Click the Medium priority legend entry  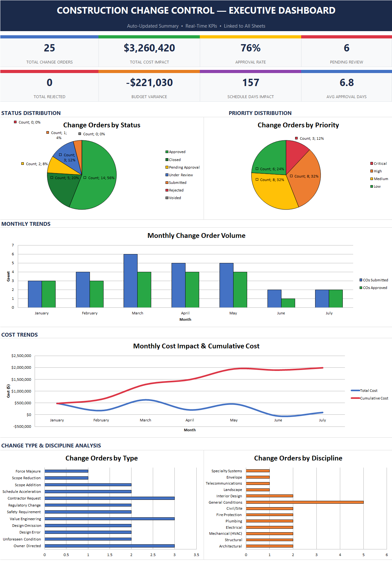pyautogui.click(x=379, y=179)
